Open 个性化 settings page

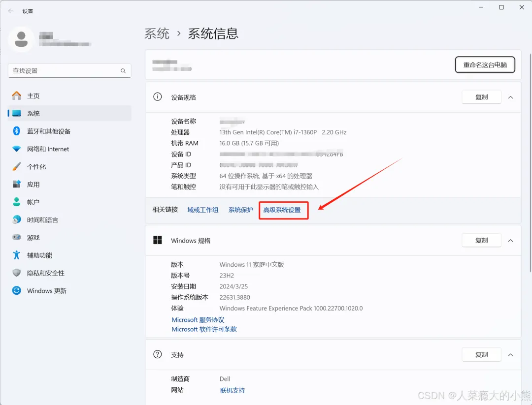(69, 166)
